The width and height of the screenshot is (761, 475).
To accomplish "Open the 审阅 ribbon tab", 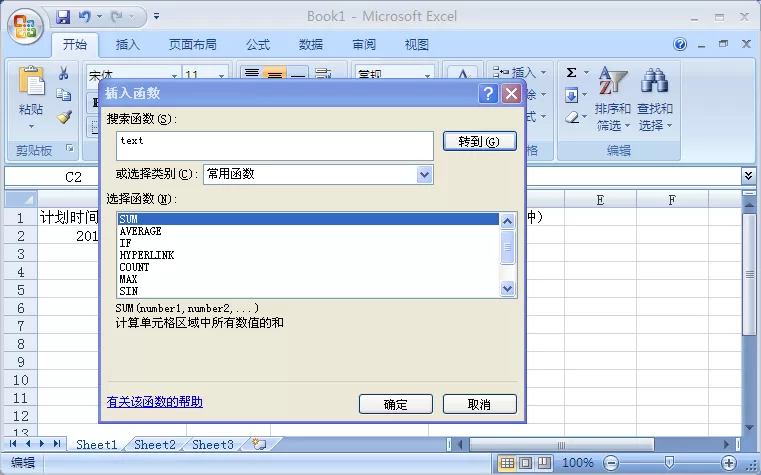I will pos(364,45).
